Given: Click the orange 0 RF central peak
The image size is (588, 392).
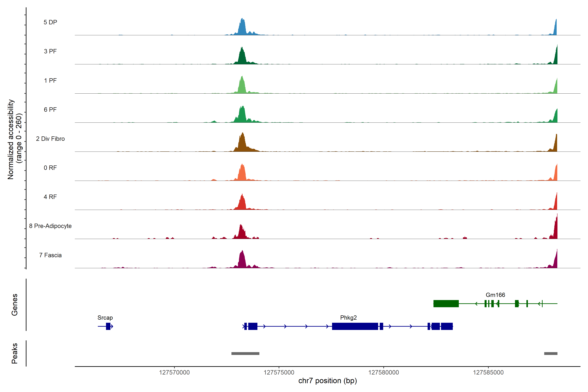Looking at the screenshot, I should [x=242, y=174].
